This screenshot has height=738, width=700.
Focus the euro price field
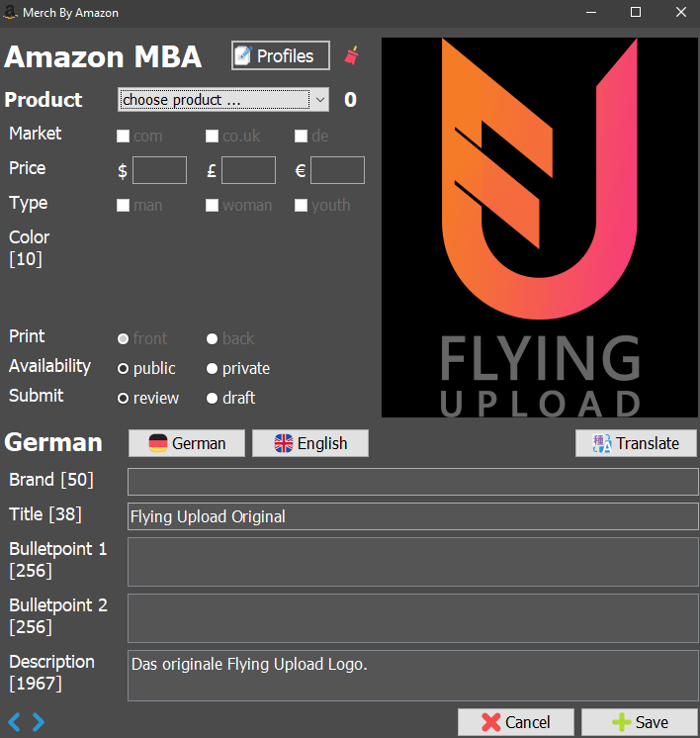pos(337,170)
